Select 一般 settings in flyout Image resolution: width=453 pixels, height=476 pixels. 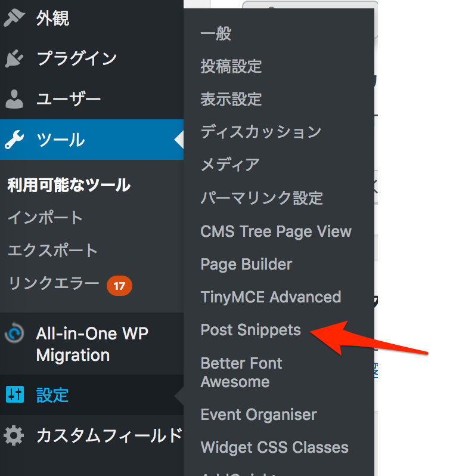coord(216,33)
